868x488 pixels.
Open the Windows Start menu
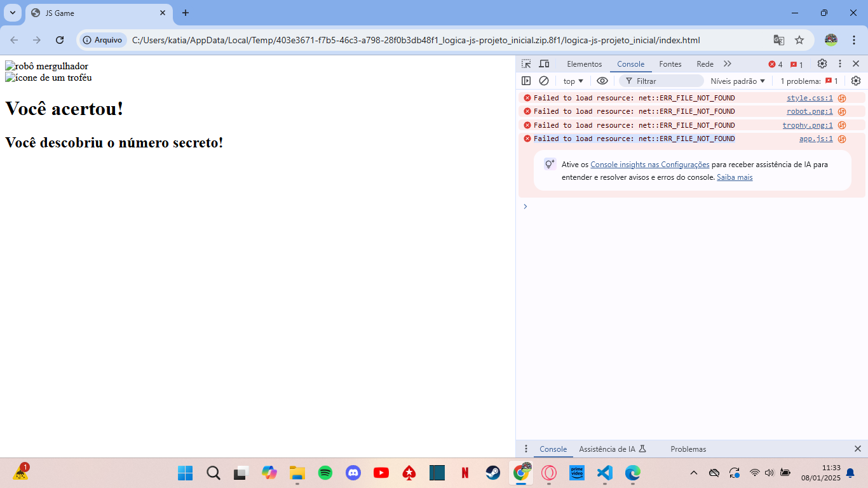click(185, 473)
